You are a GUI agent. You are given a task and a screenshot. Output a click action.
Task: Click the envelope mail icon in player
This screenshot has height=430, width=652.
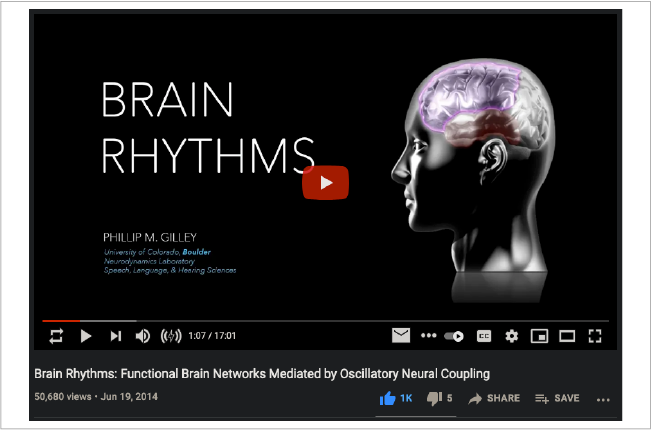(400, 335)
